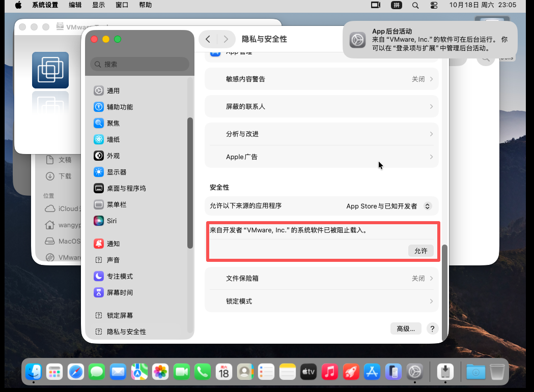Open 文件保险箱 FileVault row
The width and height of the screenshot is (534, 392).
click(x=322, y=278)
